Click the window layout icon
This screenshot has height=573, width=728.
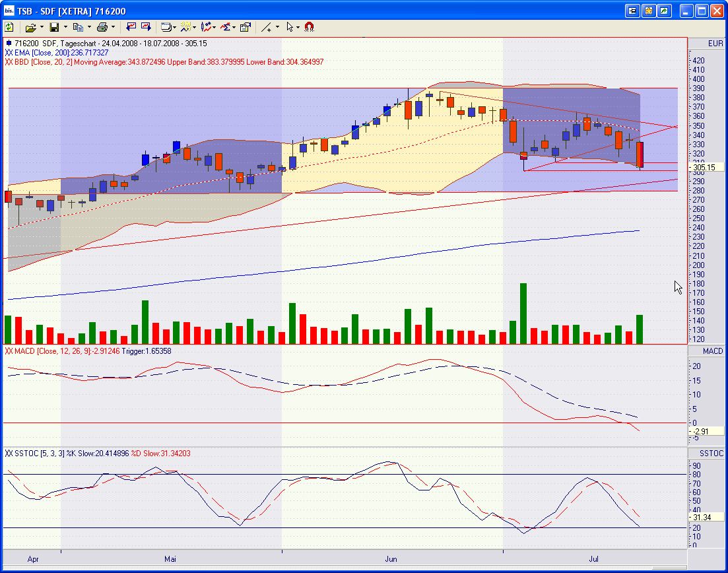click(165, 28)
